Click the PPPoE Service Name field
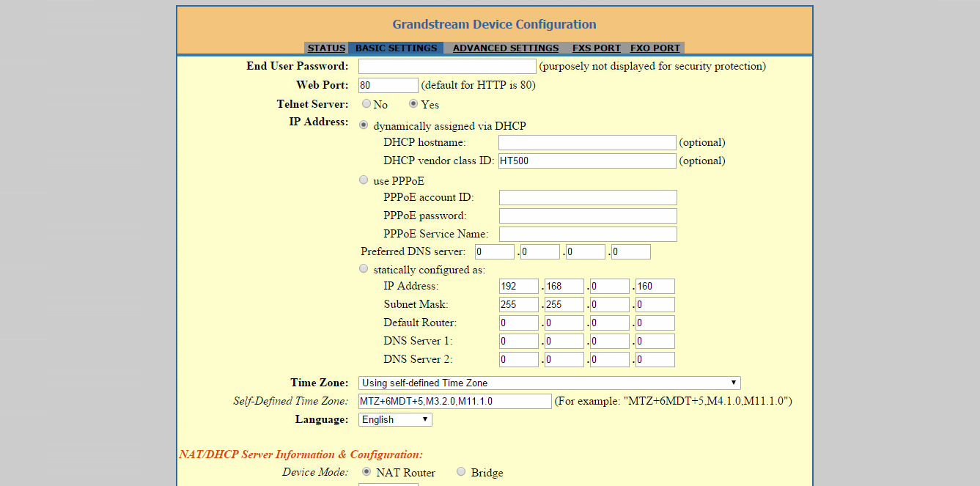 [588, 235]
